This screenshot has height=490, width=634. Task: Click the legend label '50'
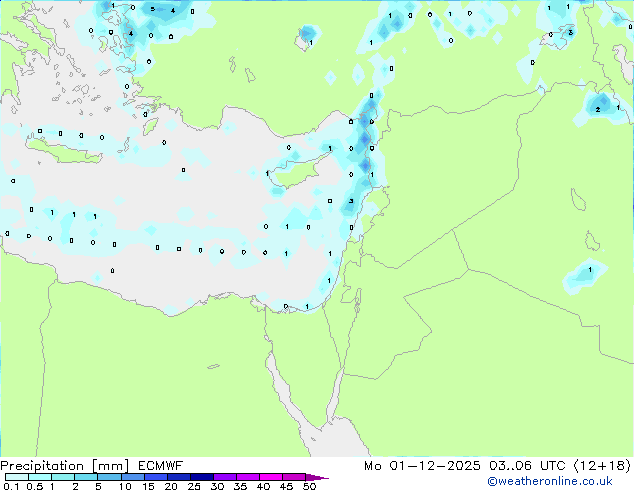click(309, 486)
